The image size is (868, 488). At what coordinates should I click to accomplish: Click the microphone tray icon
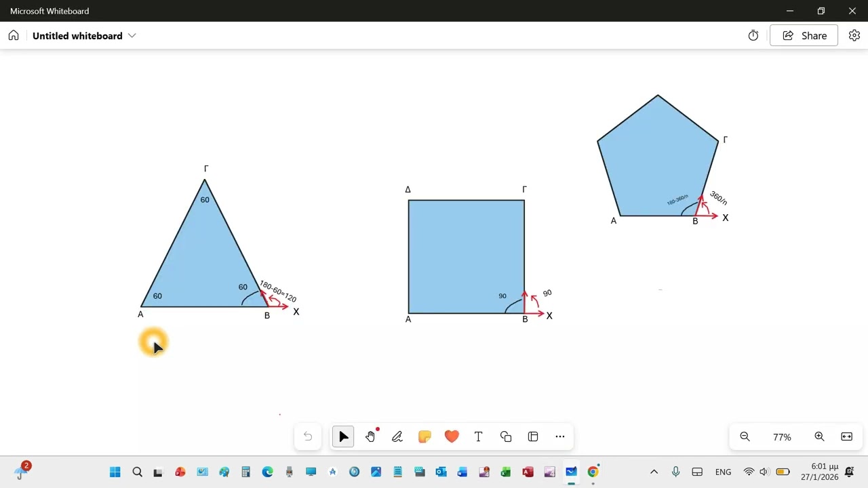coord(675,472)
